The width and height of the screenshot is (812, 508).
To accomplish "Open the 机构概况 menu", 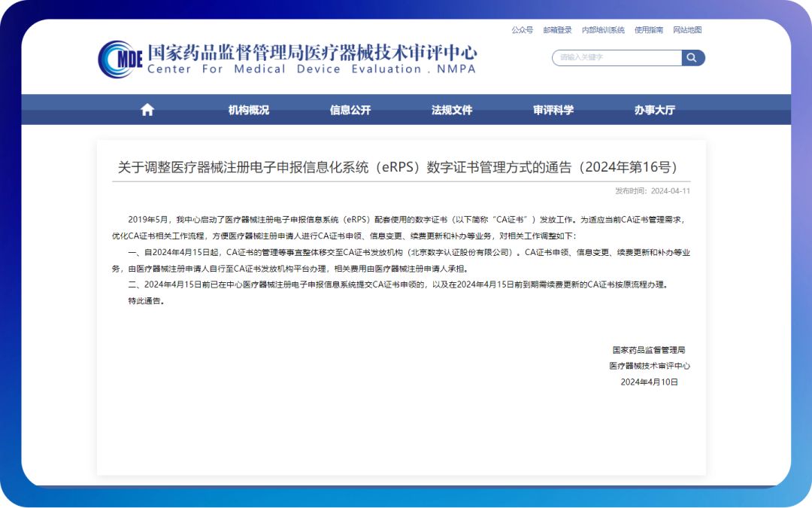I will pos(249,110).
